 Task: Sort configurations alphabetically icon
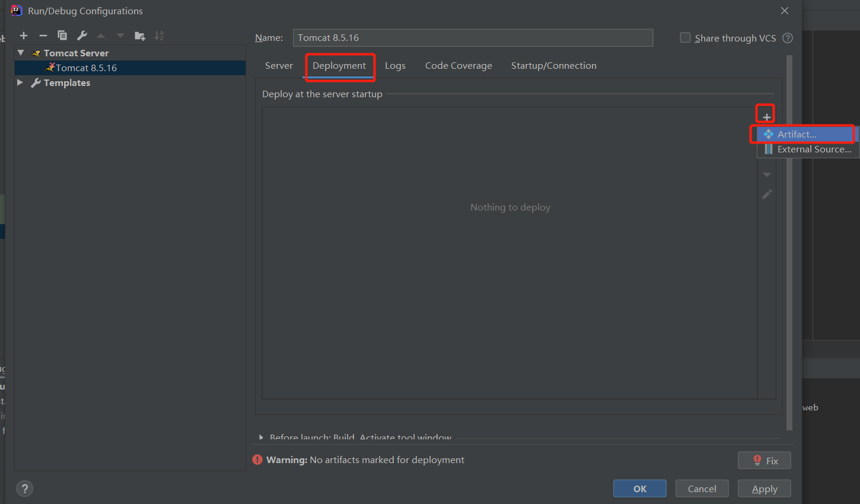pyautogui.click(x=159, y=36)
